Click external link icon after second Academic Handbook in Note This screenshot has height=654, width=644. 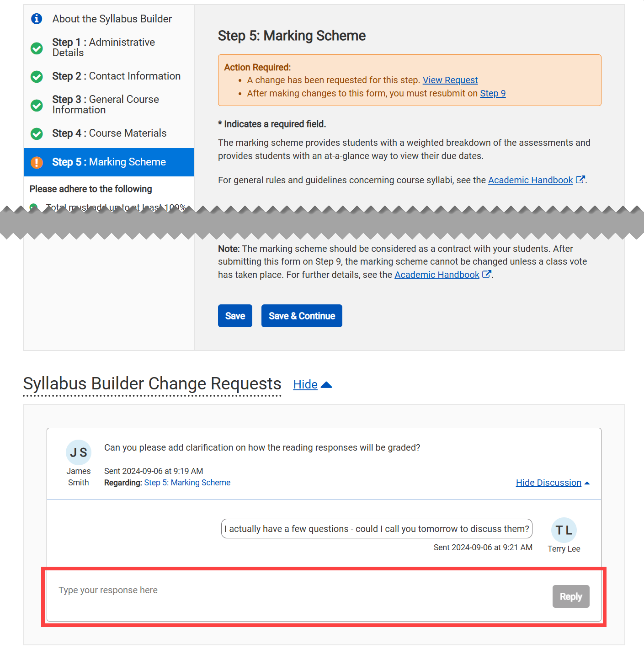coord(486,274)
